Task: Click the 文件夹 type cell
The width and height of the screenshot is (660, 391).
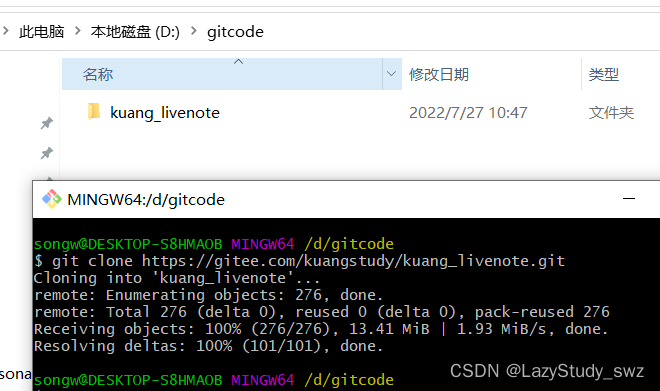Action: (x=611, y=113)
